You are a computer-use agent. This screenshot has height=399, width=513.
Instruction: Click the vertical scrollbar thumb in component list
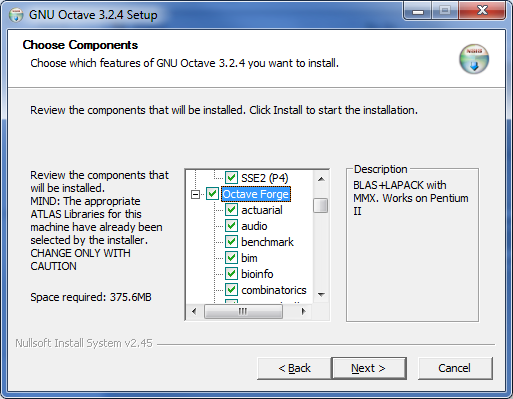click(321, 205)
